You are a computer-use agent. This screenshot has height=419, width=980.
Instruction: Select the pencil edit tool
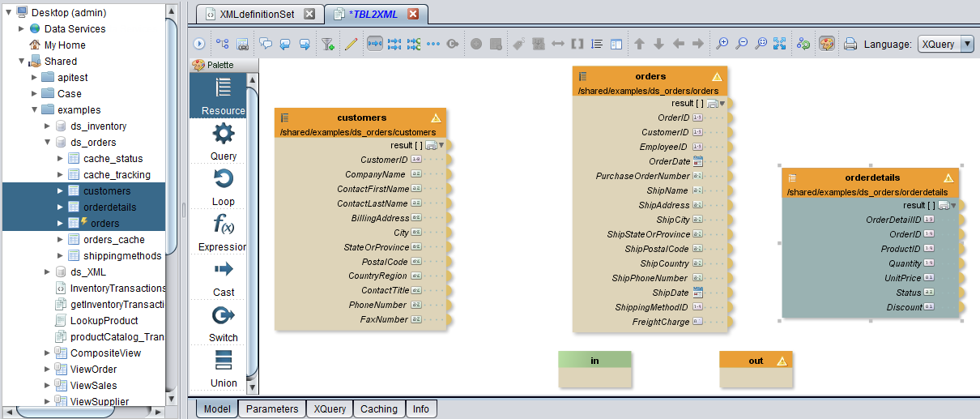(x=350, y=44)
